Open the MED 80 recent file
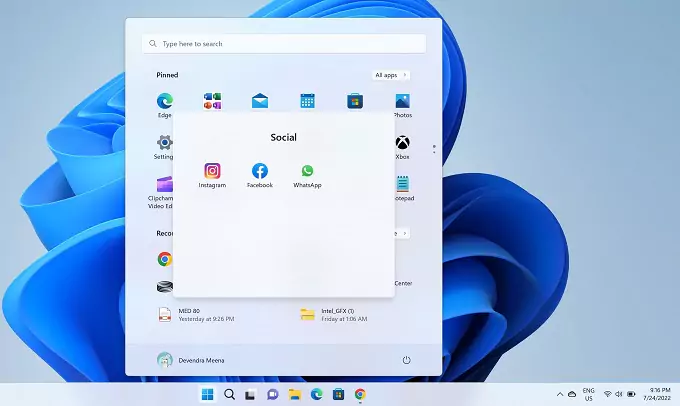This screenshot has width=680, height=406. [195, 314]
